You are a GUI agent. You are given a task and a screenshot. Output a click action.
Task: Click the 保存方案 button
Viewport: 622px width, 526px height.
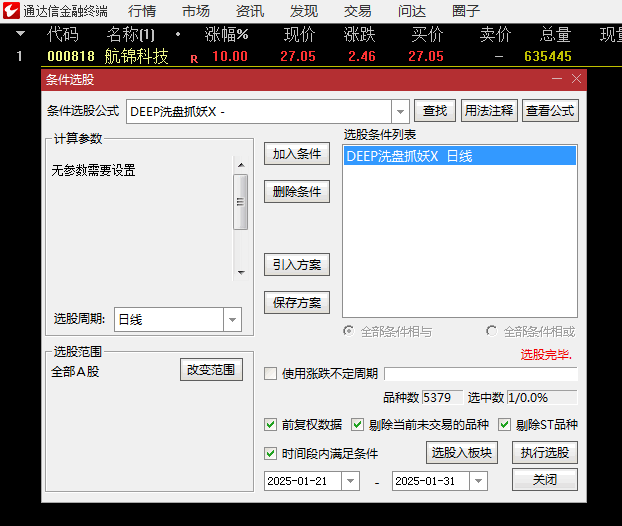coord(297,303)
